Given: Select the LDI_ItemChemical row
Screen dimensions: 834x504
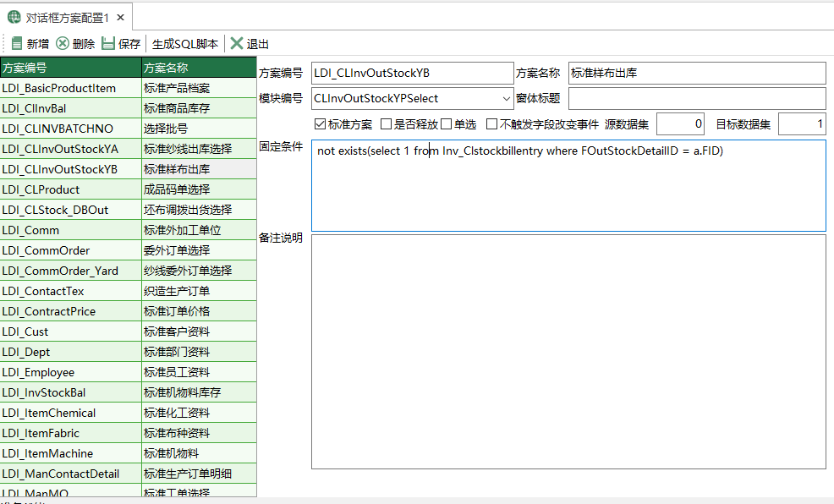Looking at the screenshot, I should 129,413.
